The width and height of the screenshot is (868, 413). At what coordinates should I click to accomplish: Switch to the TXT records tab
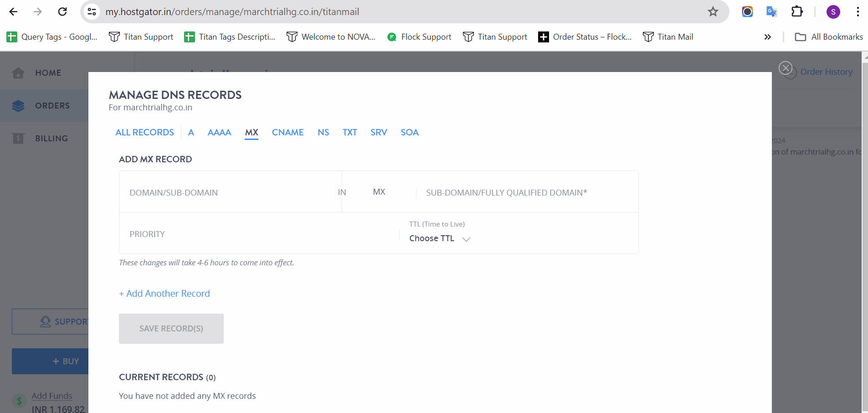(350, 132)
